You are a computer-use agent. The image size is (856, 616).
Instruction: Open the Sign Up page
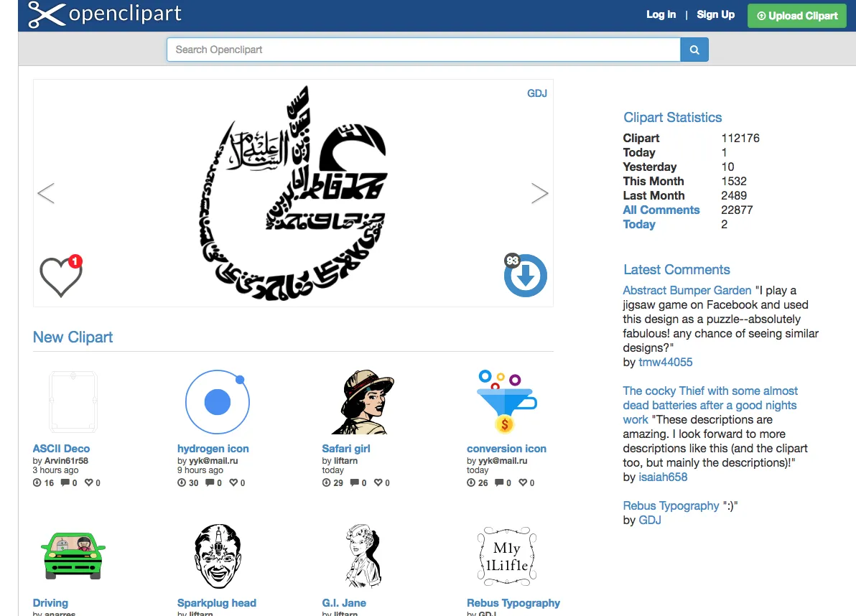pyautogui.click(x=716, y=15)
